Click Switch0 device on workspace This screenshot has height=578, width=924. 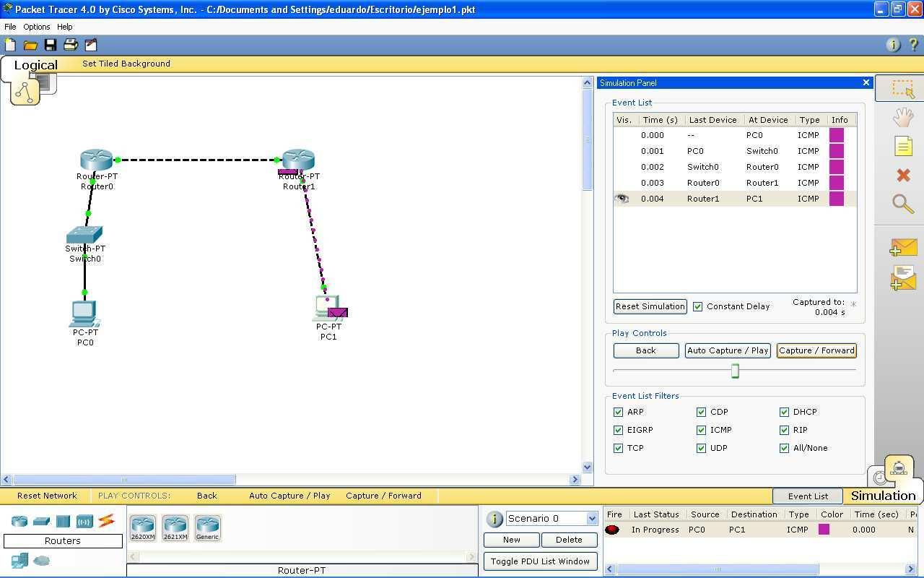pyautogui.click(x=84, y=235)
